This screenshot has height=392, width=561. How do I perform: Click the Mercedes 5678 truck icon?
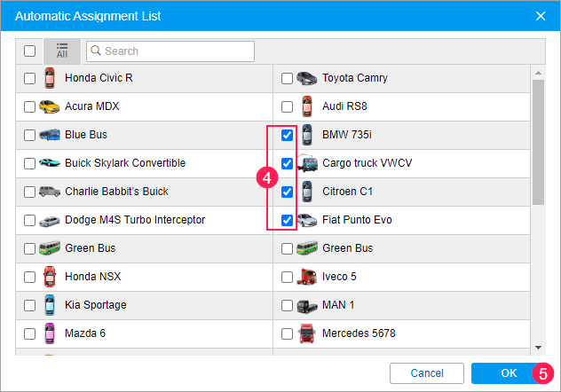pos(306,333)
